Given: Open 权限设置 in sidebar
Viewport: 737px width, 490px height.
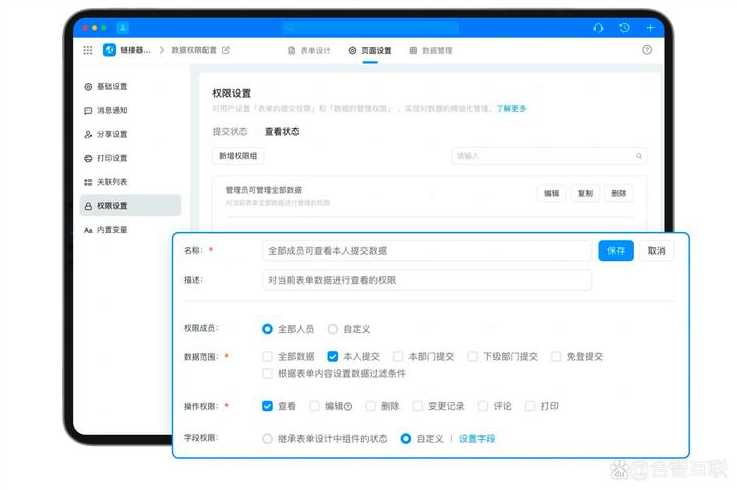Looking at the screenshot, I should 130,205.
